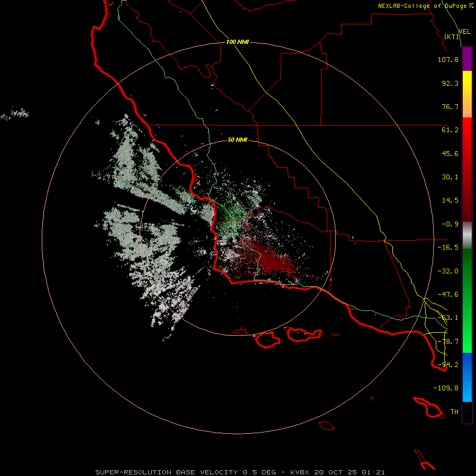Select the -109.8 legend value

[446, 388]
